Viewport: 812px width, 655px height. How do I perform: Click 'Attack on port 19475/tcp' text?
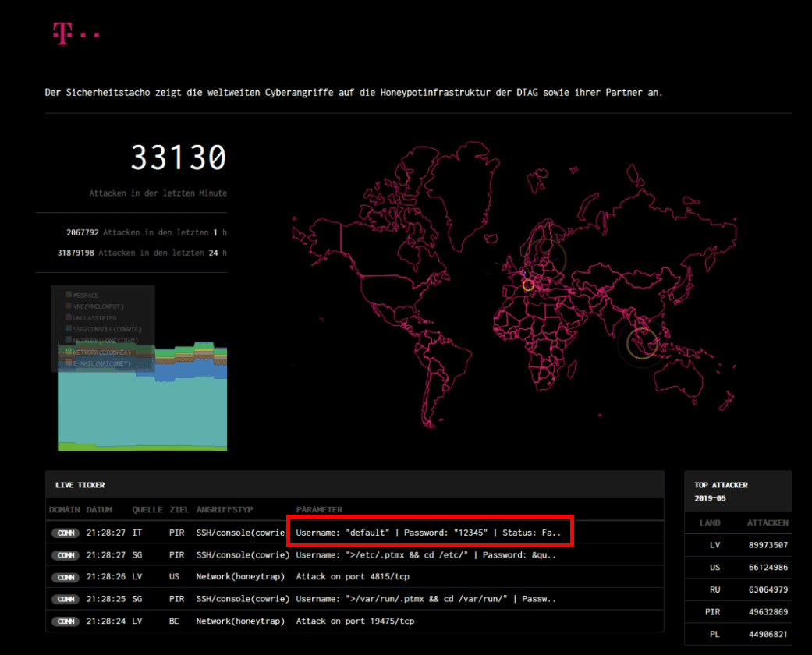(355, 621)
